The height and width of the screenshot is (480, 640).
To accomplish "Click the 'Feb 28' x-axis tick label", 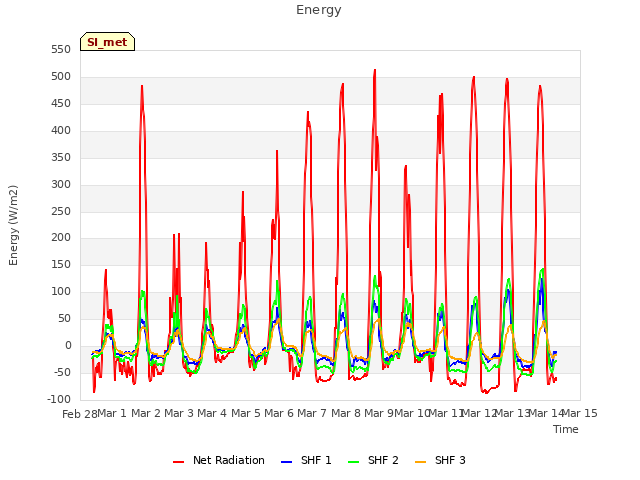I will (x=80, y=414).
